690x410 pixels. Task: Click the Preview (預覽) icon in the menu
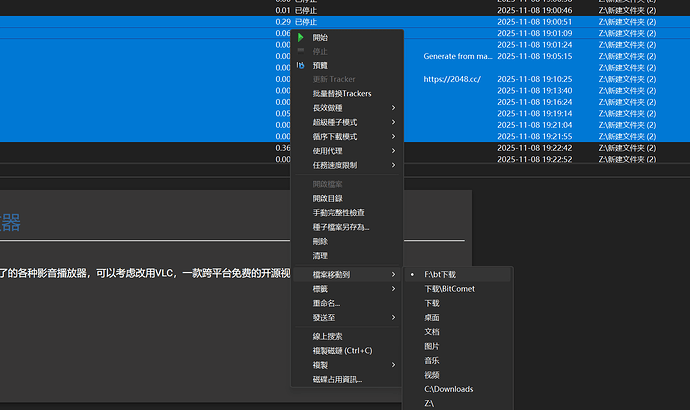click(301, 65)
